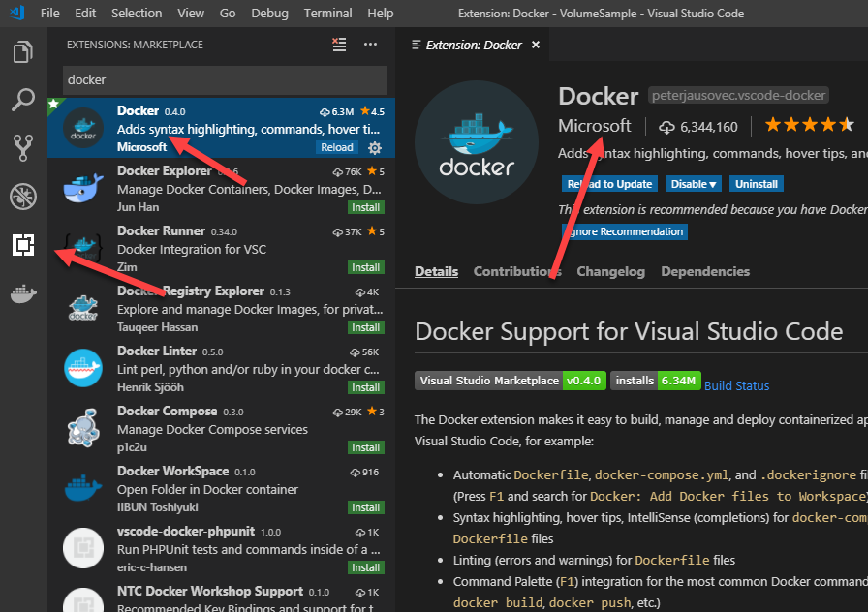Click the install count download icon

pyautogui.click(x=666, y=127)
